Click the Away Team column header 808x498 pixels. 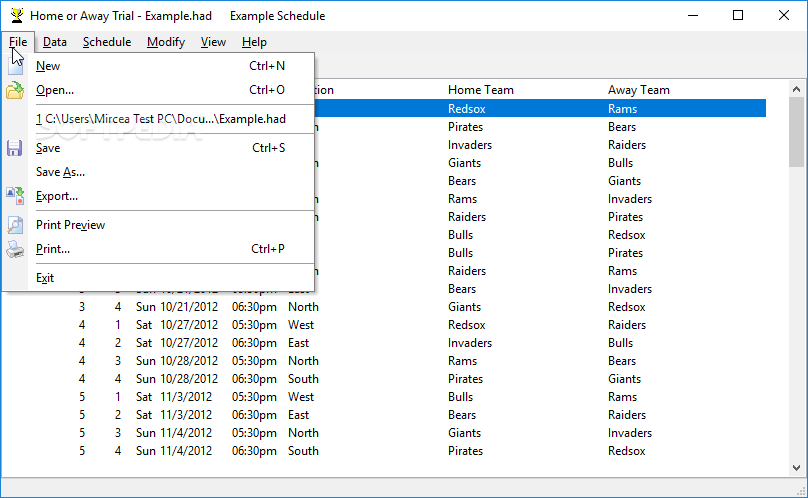click(x=638, y=90)
